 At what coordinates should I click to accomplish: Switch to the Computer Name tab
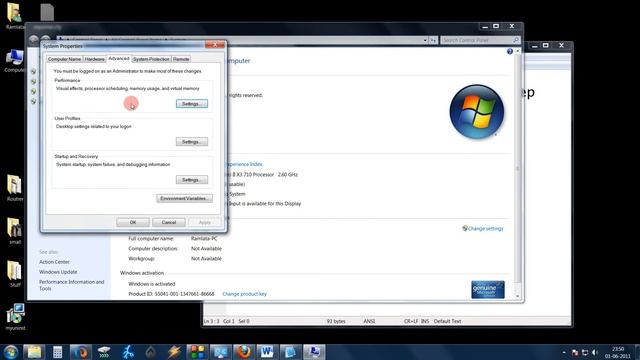(64, 59)
